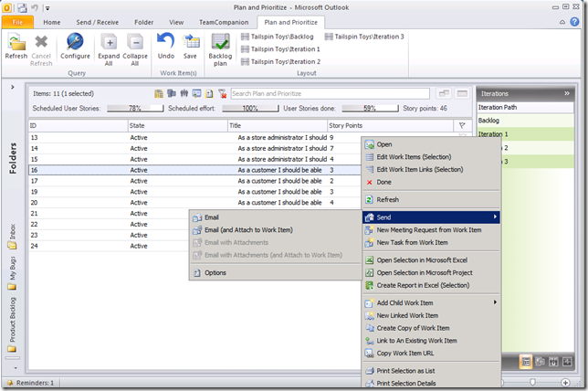Viewport: 588px width, 391px height.
Task: Expand the Add Child Work Item submenu
Action: point(495,302)
